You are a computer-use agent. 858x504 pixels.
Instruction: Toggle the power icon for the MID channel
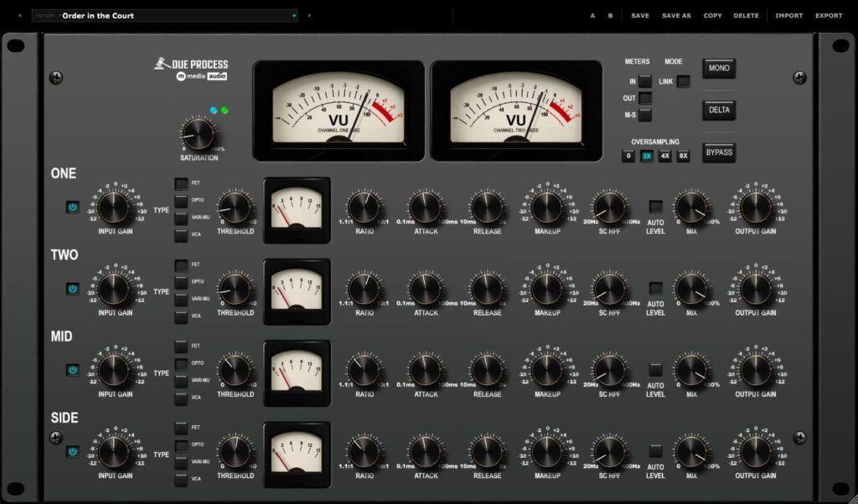(x=72, y=370)
